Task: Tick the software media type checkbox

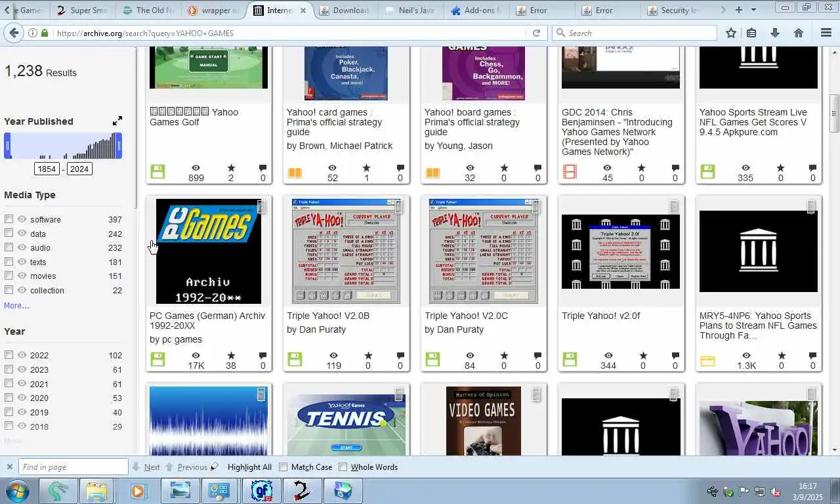Action: [9, 219]
